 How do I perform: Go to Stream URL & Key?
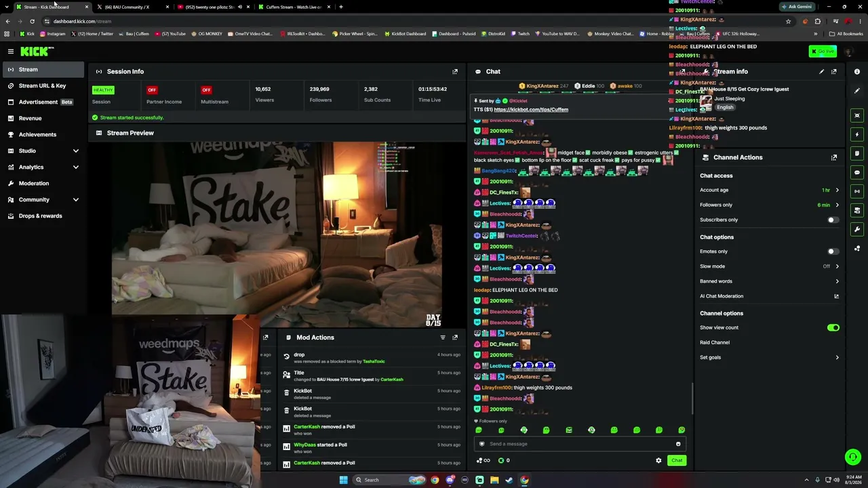42,85
